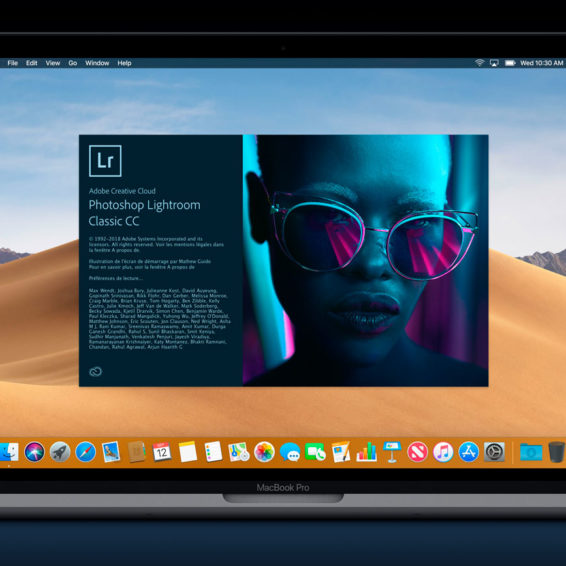The image size is (566, 566).
Task: Open the File menu
Action: (x=13, y=63)
